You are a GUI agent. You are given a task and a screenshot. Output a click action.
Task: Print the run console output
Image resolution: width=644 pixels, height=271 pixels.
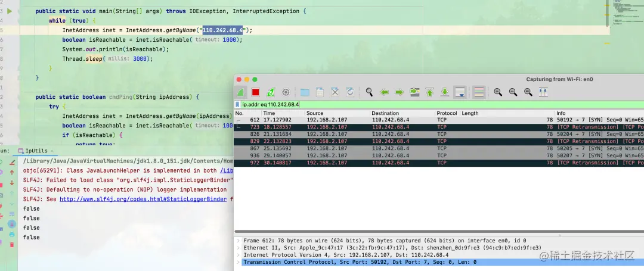click(x=12, y=235)
